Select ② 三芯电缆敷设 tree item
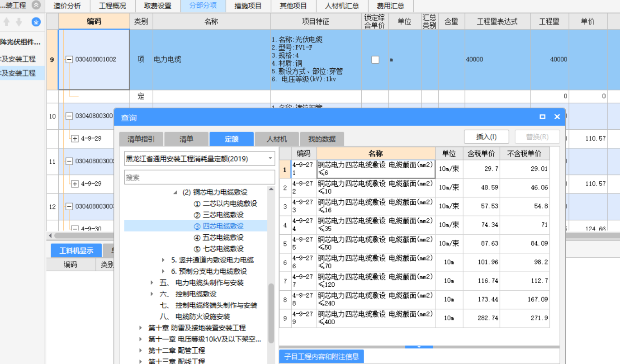Image resolution: width=620 pixels, height=364 pixels. tap(218, 215)
